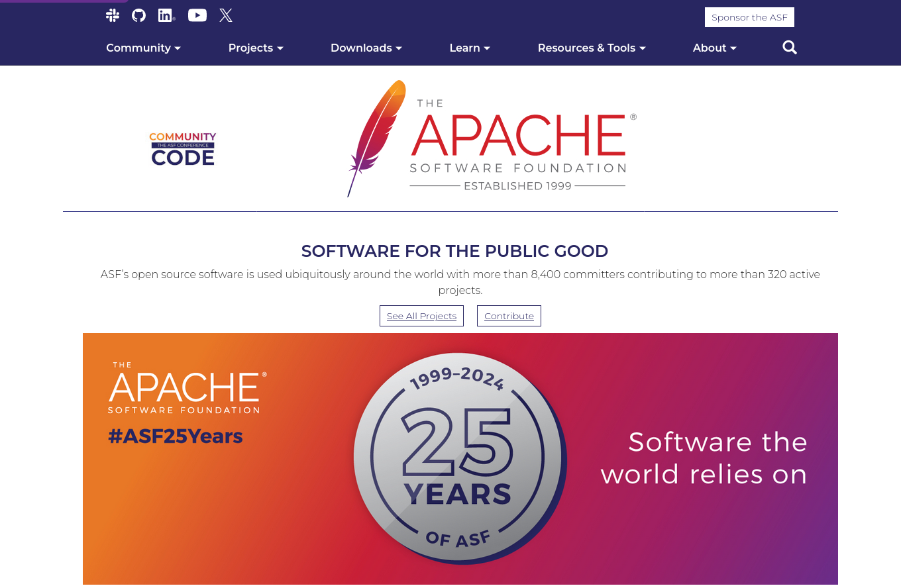The image size is (901, 588).
Task: Click the Community Code conference logo
Action: 183,149
